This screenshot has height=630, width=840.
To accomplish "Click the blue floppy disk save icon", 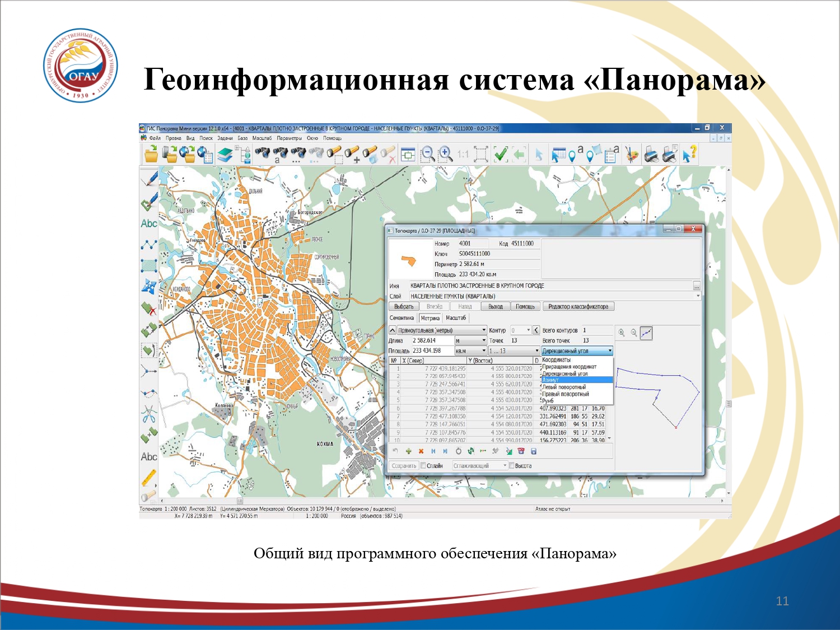I will click(x=534, y=451).
